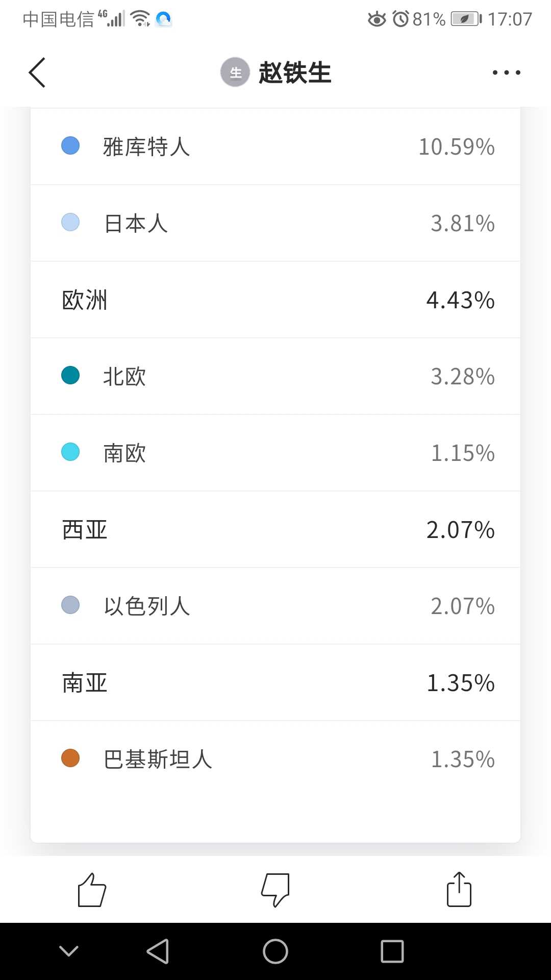The image size is (551, 980).
Task: Tap the 南欧 1.15% percentage value
Action: (x=463, y=453)
